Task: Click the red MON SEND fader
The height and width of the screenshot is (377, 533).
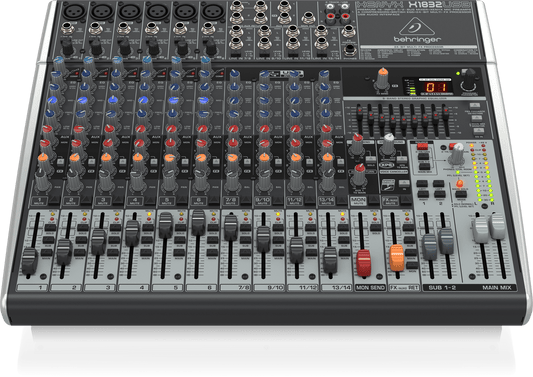Action: click(363, 262)
